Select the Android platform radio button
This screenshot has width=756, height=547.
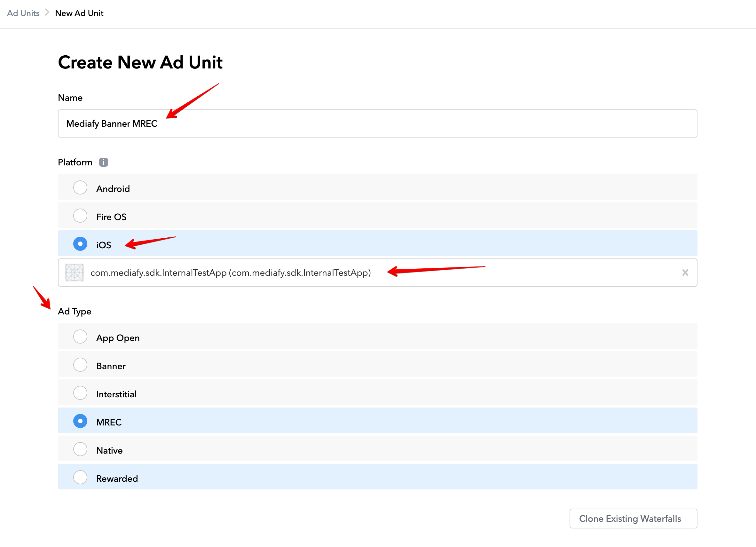click(x=80, y=188)
